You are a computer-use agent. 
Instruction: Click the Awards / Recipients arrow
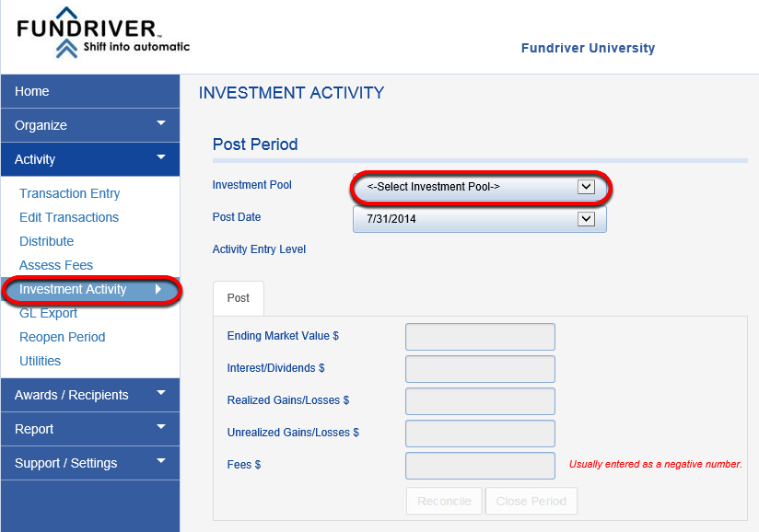click(x=161, y=393)
